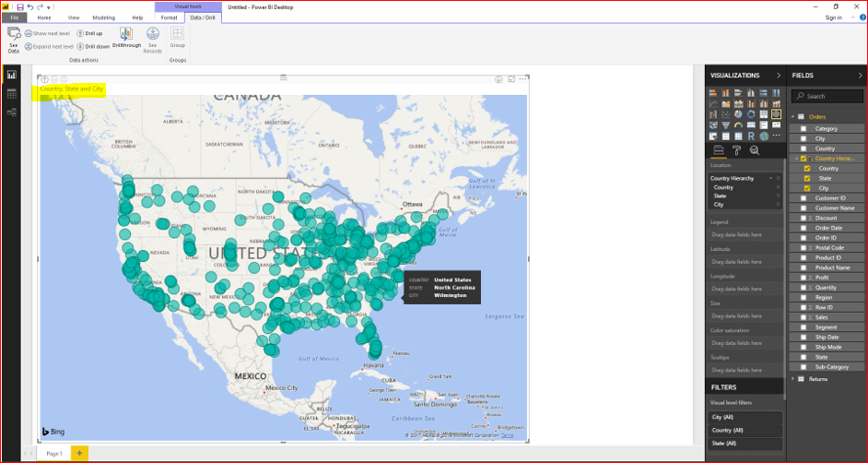Click the See Data ribbon button
868x463 pixels.
[14, 41]
